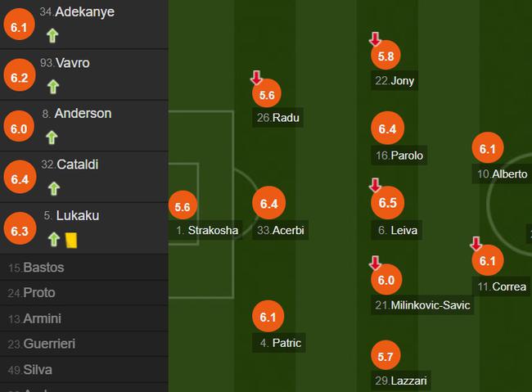Click the red substitution arrow above Radu
532x392 pixels.
pyautogui.click(x=256, y=78)
